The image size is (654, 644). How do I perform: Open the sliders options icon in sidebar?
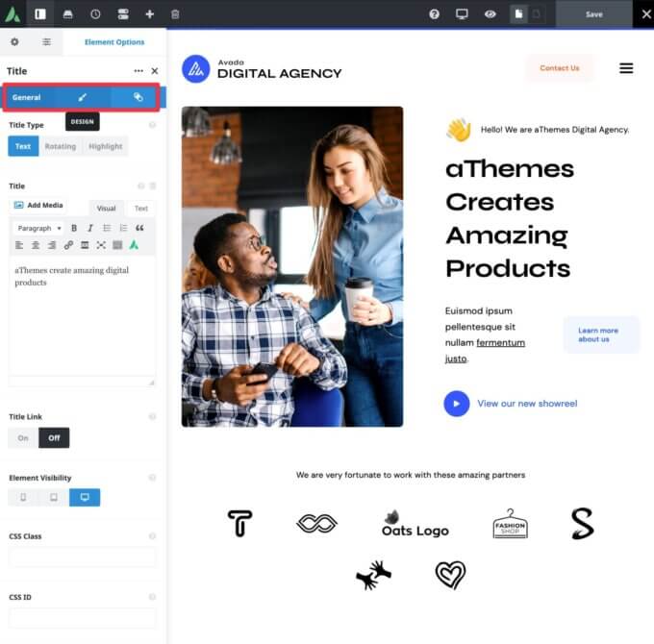tap(47, 41)
